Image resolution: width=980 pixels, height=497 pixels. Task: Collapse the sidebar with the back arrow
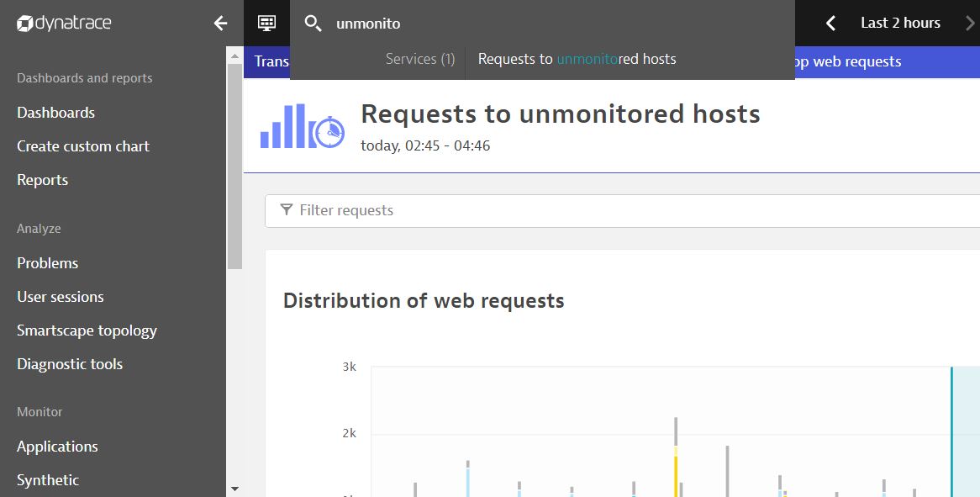[x=220, y=23]
